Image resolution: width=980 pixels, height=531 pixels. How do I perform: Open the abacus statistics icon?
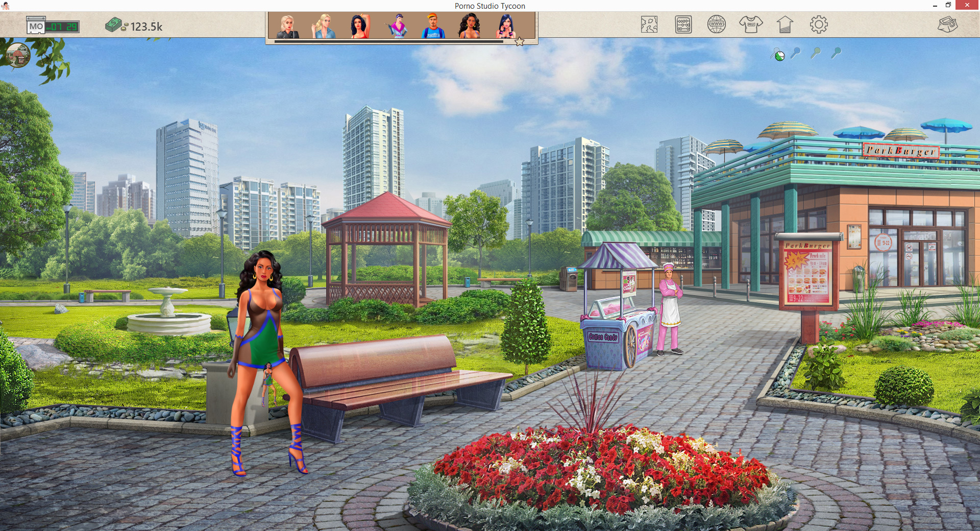point(683,25)
